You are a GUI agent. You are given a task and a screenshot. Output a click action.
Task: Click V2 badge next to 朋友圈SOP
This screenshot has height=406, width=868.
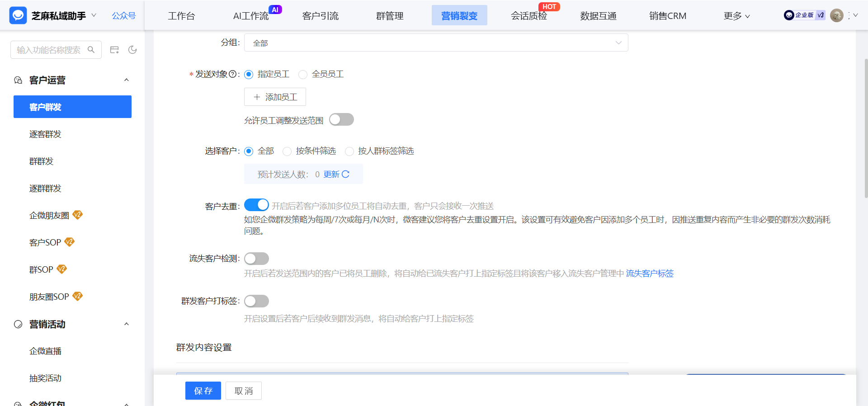click(x=78, y=296)
